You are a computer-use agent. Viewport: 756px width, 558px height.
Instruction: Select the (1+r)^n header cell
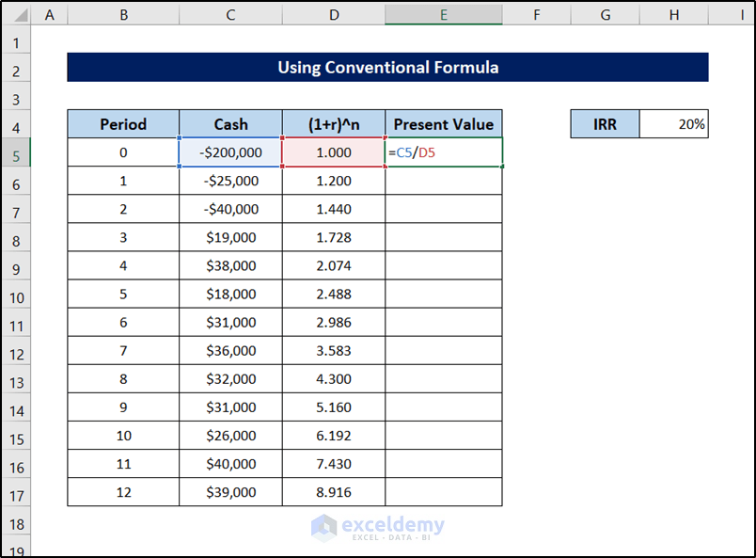point(334,124)
